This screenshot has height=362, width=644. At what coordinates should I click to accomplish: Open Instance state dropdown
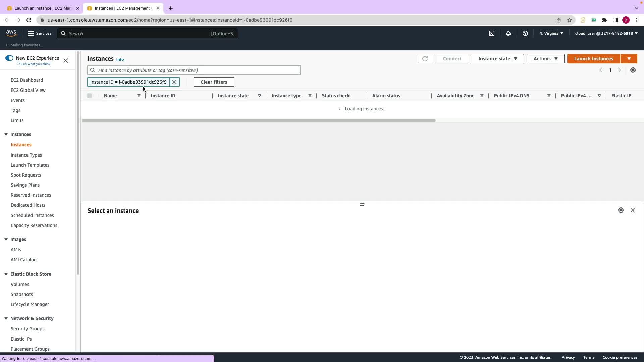click(x=497, y=59)
